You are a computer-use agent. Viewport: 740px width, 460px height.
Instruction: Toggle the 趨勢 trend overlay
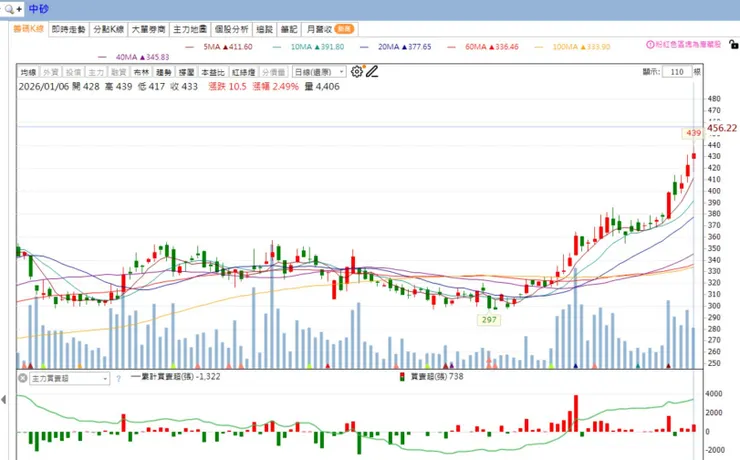point(164,72)
